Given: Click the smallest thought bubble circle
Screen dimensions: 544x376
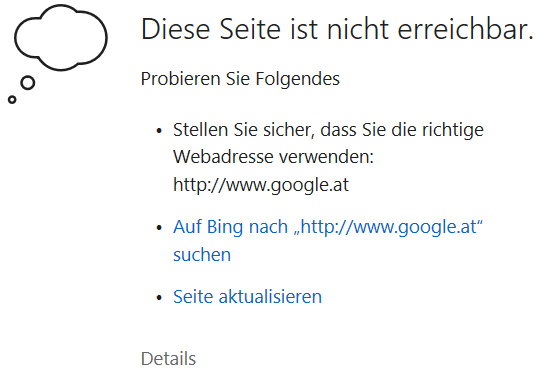Looking at the screenshot, I should (12, 100).
